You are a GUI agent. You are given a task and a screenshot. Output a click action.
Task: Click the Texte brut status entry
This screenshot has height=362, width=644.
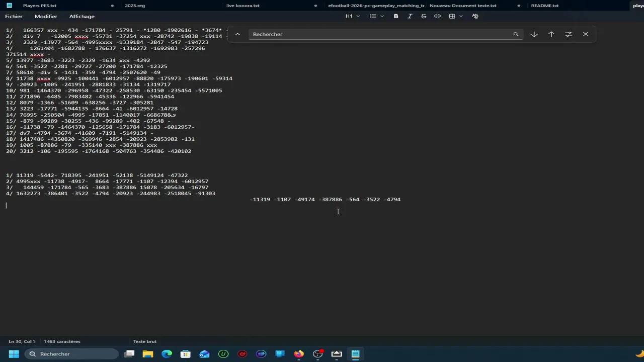point(145,341)
